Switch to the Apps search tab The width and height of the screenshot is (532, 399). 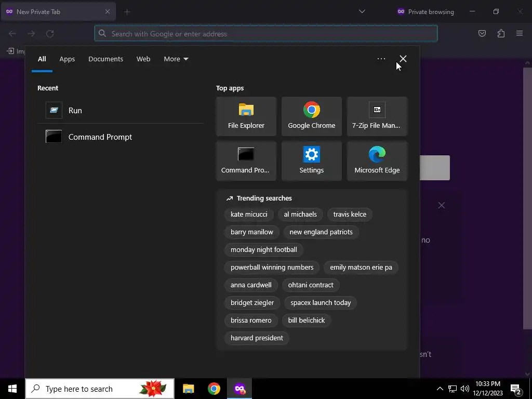pos(67,59)
